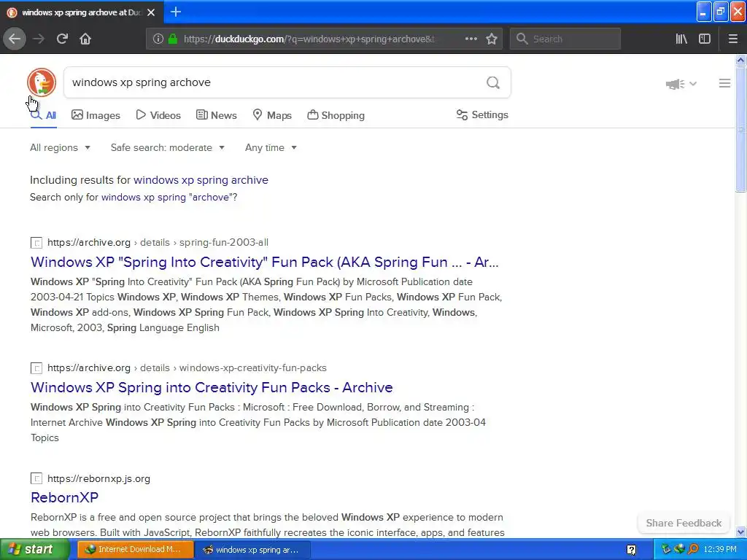
Task: Switch to the Images tab
Action: [96, 115]
